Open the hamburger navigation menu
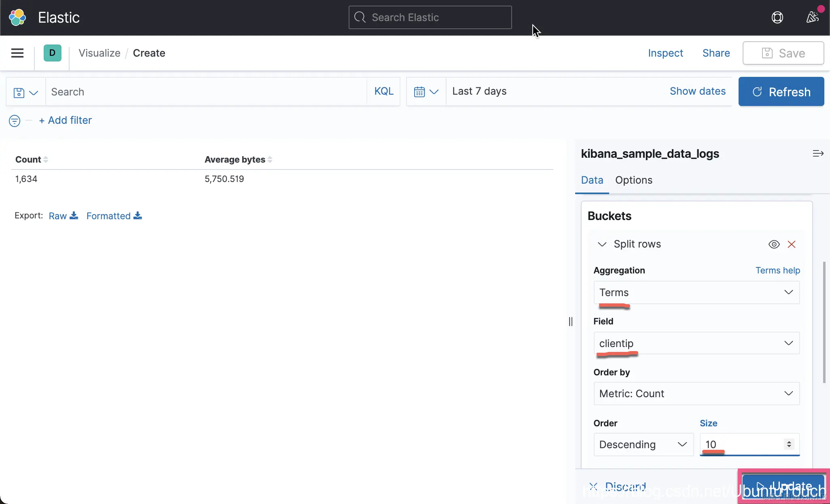The image size is (830, 504). 17,53
